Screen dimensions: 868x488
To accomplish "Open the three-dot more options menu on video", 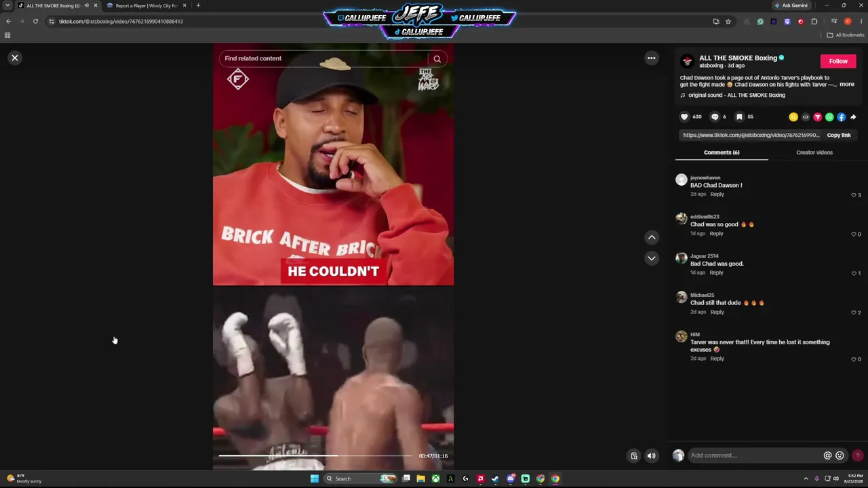I will (652, 58).
